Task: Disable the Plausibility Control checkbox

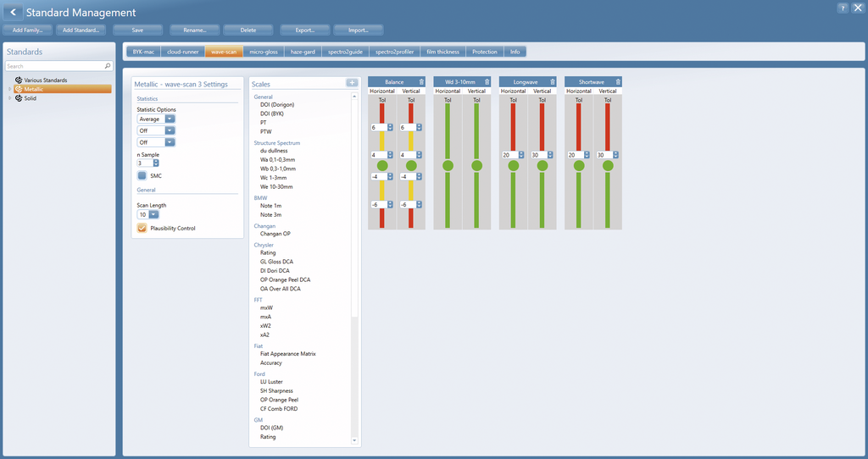Action: 142,228
